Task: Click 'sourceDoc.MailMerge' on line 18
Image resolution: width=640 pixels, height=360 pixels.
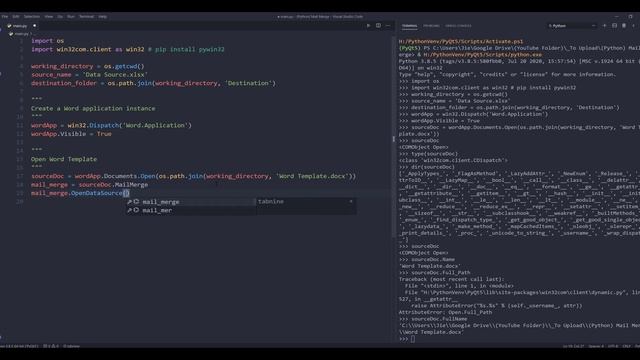Action: click(113, 185)
